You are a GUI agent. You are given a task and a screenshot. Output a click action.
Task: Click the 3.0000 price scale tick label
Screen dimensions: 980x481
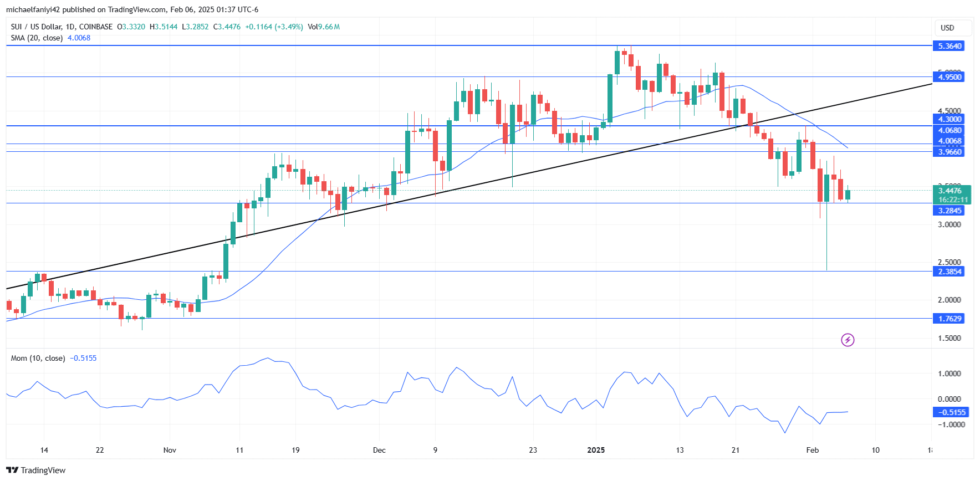pos(950,224)
